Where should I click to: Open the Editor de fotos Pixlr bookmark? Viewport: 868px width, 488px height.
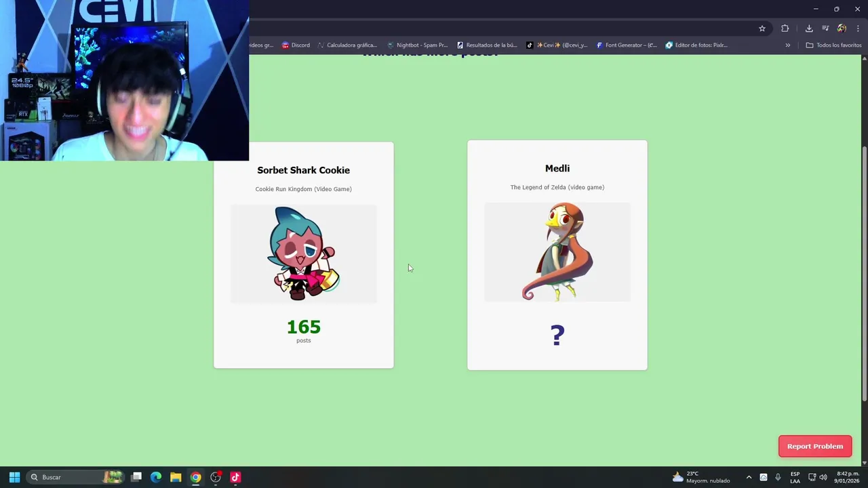pyautogui.click(x=696, y=45)
